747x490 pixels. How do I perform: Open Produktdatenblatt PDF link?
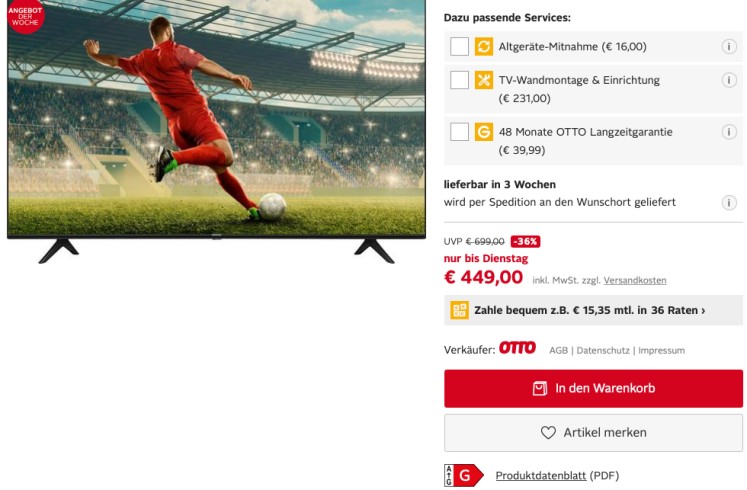coord(541,475)
